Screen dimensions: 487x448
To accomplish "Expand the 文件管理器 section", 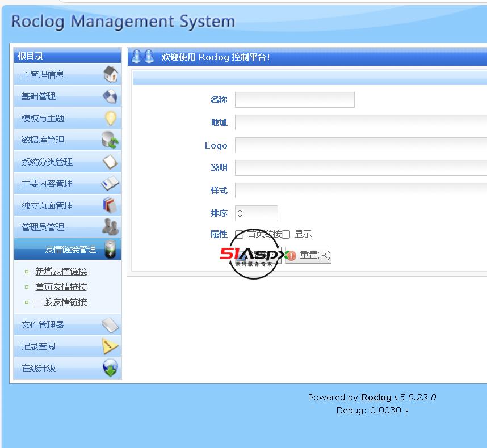I will tap(68, 324).
